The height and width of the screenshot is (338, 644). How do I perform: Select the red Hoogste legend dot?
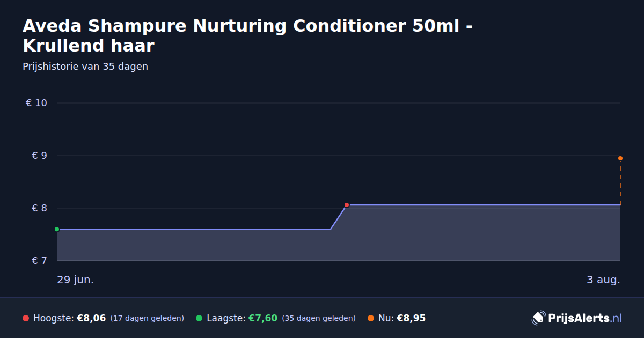click(26, 318)
